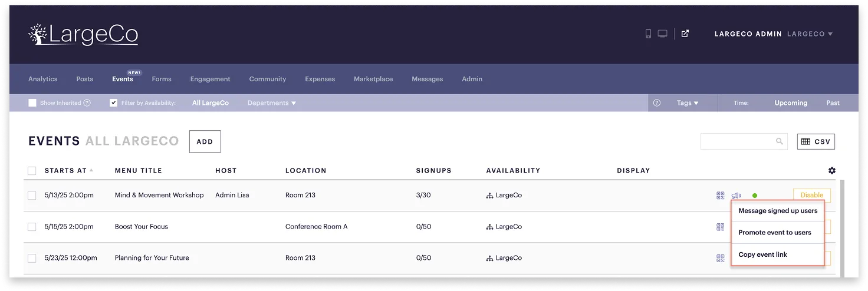Viewport: 868px width, 291px height.
Task: Open external link icon in header
Action: click(x=685, y=34)
